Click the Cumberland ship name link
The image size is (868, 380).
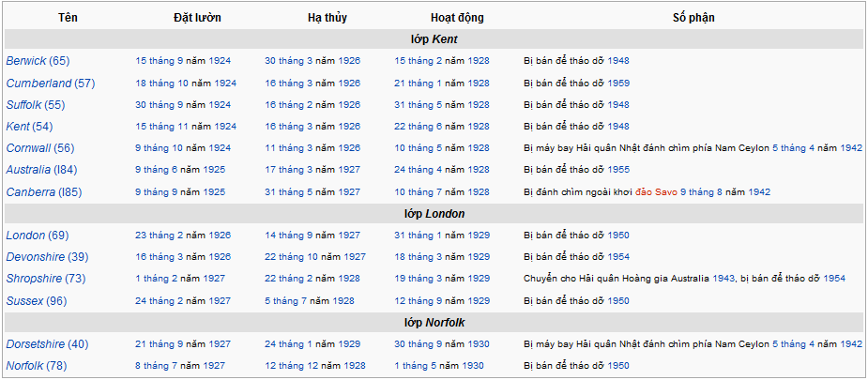[38, 83]
